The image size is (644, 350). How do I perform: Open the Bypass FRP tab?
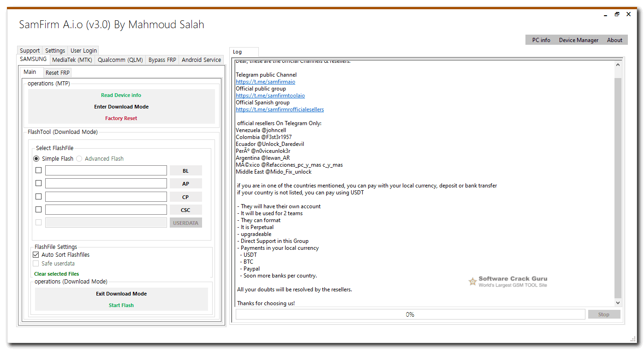(162, 60)
